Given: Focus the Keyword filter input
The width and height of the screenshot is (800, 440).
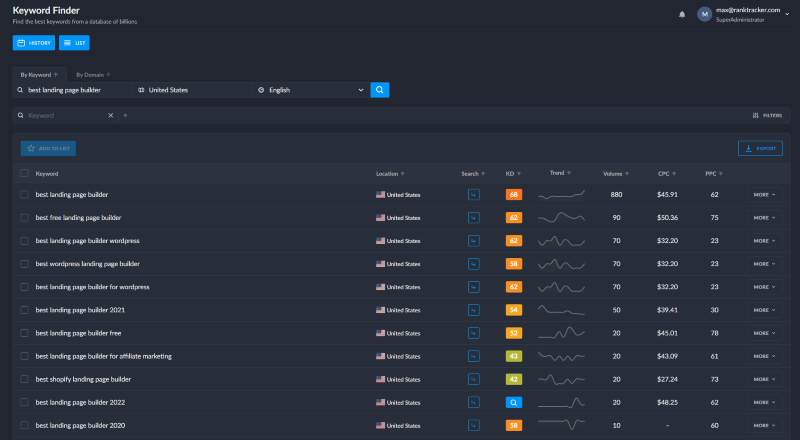Looking at the screenshot, I should (65, 115).
